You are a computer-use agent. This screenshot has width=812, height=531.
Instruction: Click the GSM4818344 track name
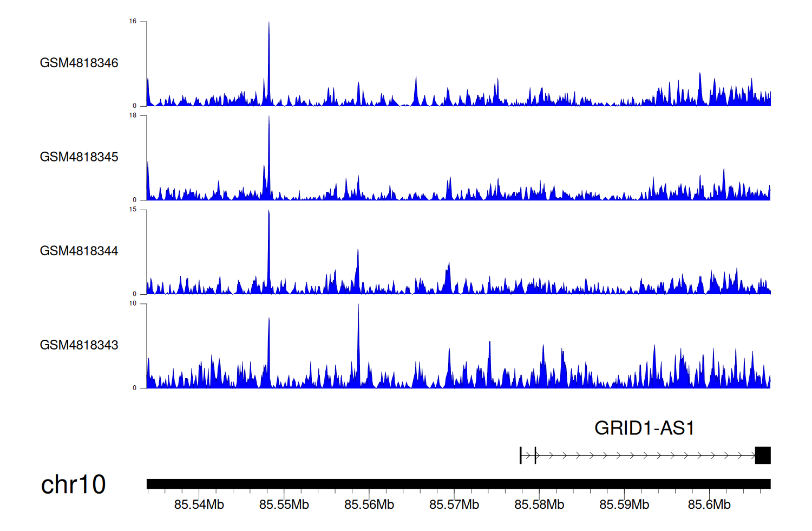tap(79, 251)
